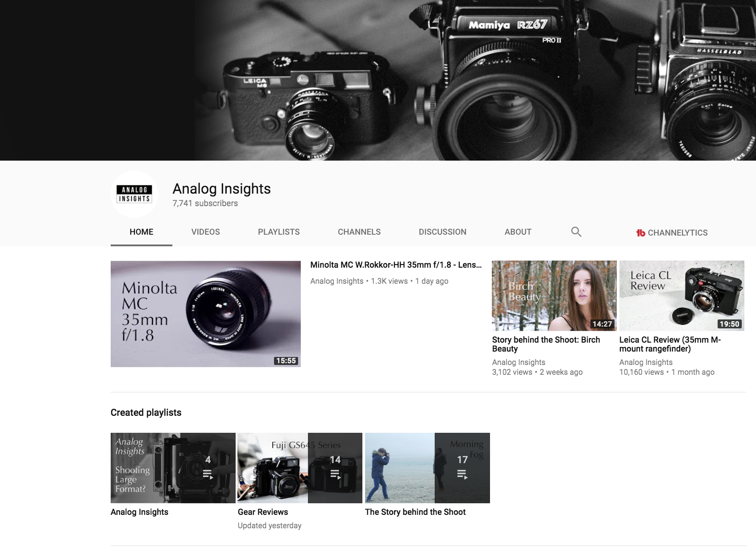Open the Analog Insights playlist title
This screenshot has height=547, width=756.
[x=139, y=512]
